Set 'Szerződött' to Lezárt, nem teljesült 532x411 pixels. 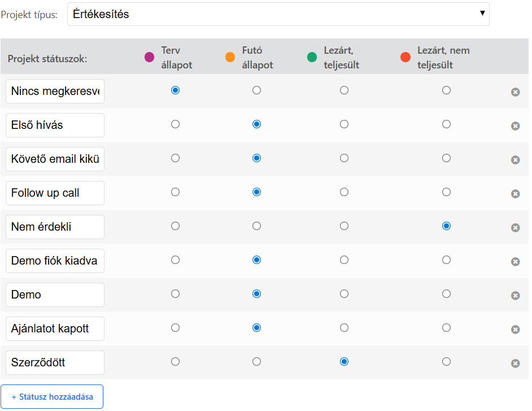pos(446,362)
